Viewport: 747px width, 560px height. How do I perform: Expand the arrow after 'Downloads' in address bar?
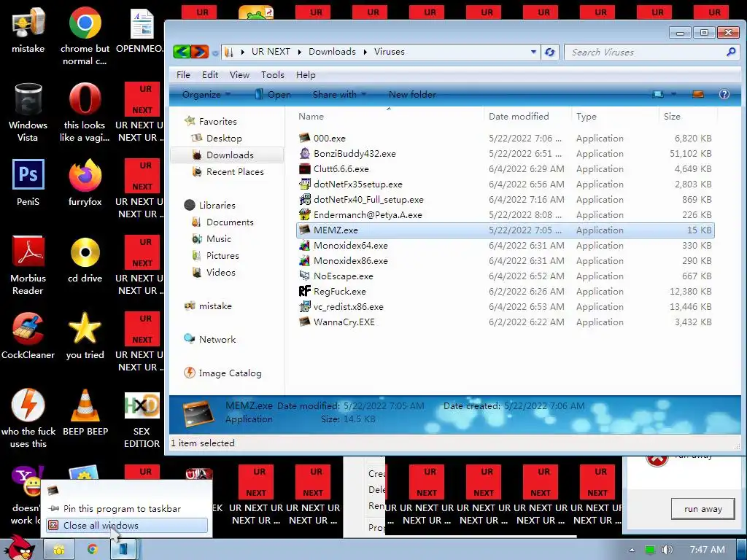(365, 52)
